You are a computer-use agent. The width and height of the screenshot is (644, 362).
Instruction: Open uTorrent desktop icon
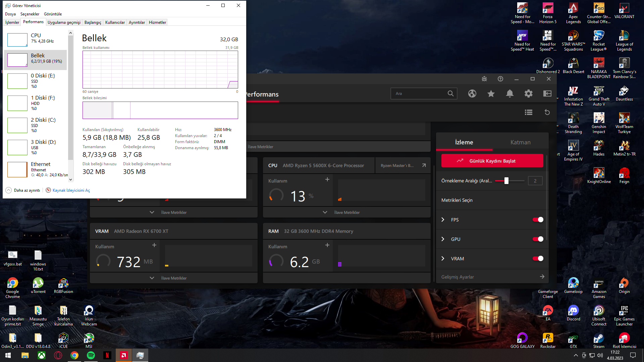coord(38,286)
